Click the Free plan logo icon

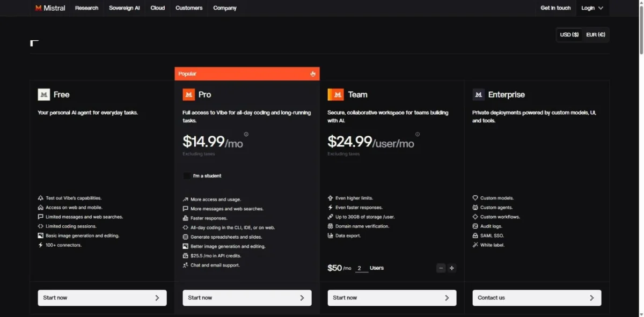click(44, 94)
